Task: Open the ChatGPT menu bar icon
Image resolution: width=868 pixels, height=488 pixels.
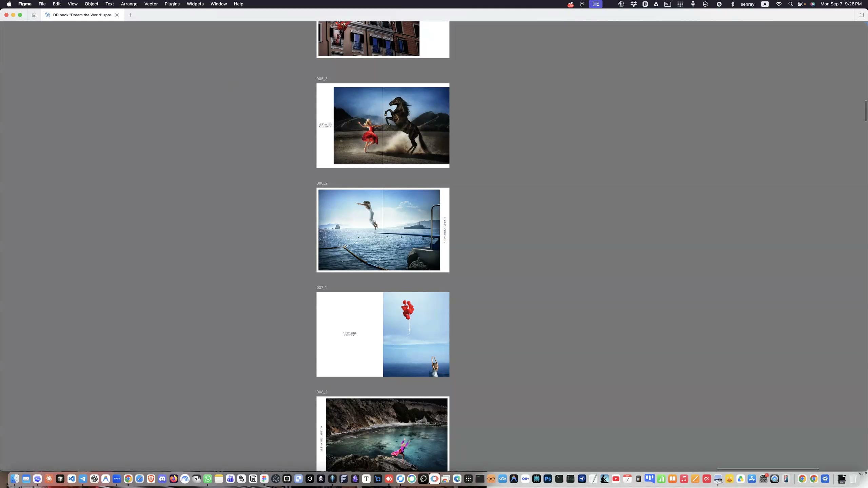Action: point(621,4)
